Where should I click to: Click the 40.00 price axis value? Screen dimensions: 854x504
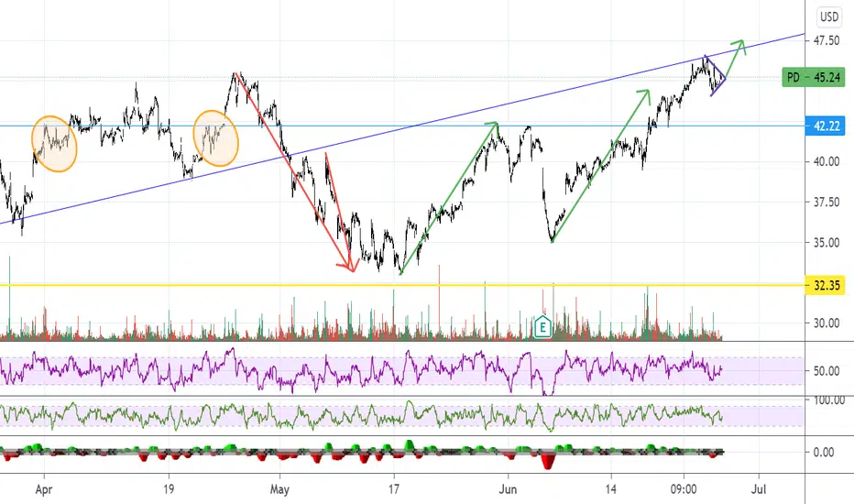pos(827,161)
